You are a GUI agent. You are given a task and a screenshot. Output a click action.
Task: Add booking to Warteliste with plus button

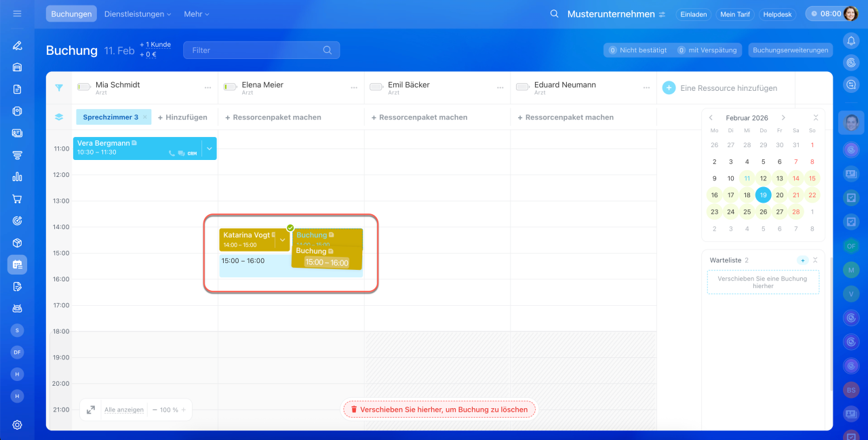802,260
